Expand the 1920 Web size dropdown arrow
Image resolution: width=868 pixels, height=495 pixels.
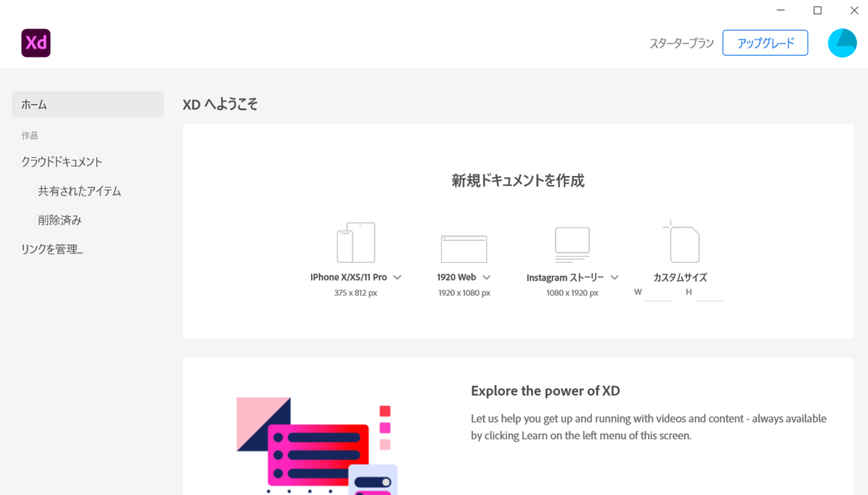486,277
